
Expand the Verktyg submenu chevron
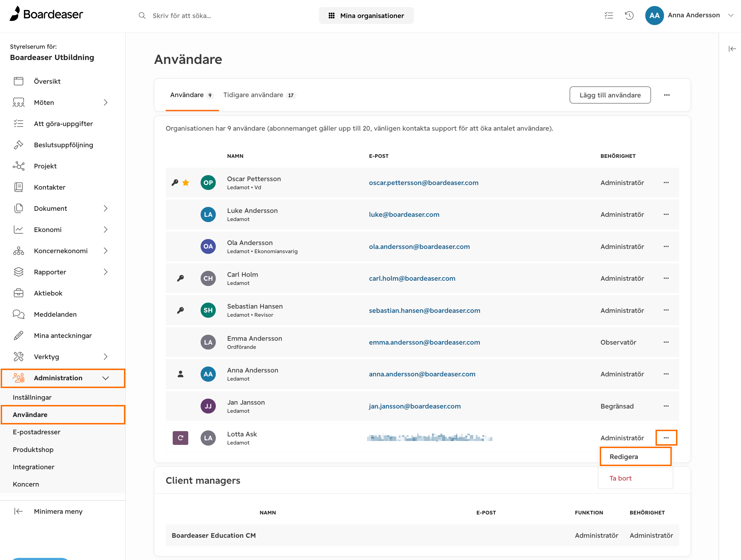pos(106,357)
